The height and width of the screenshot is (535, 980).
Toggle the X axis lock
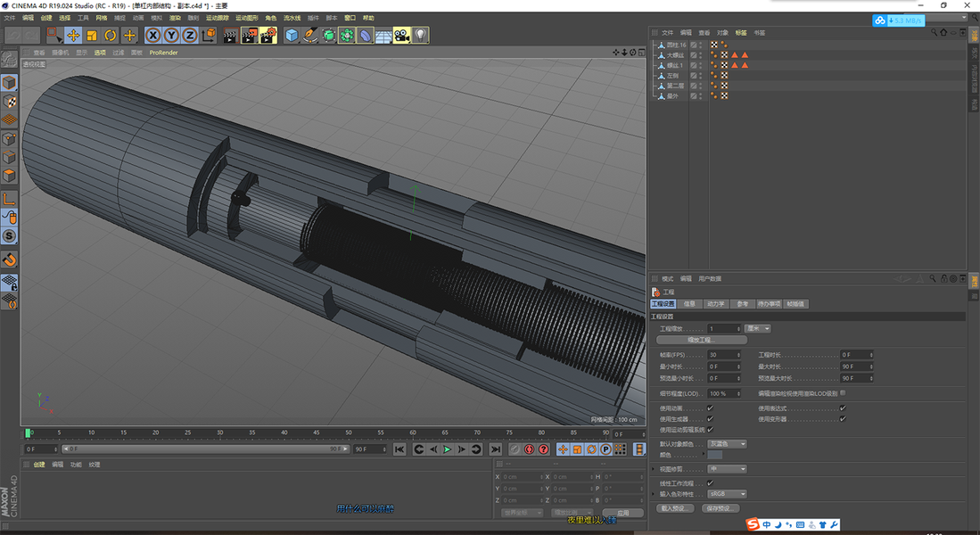[x=153, y=36]
